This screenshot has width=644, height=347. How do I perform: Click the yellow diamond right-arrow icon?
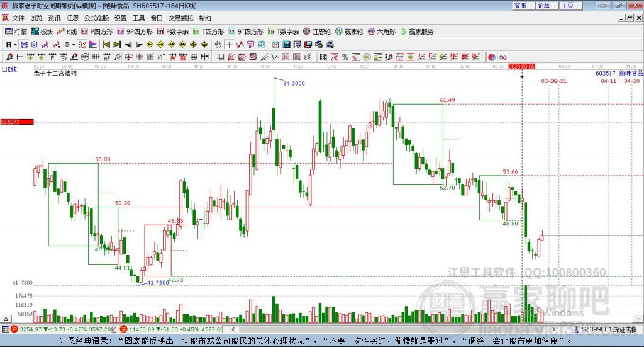(161, 45)
